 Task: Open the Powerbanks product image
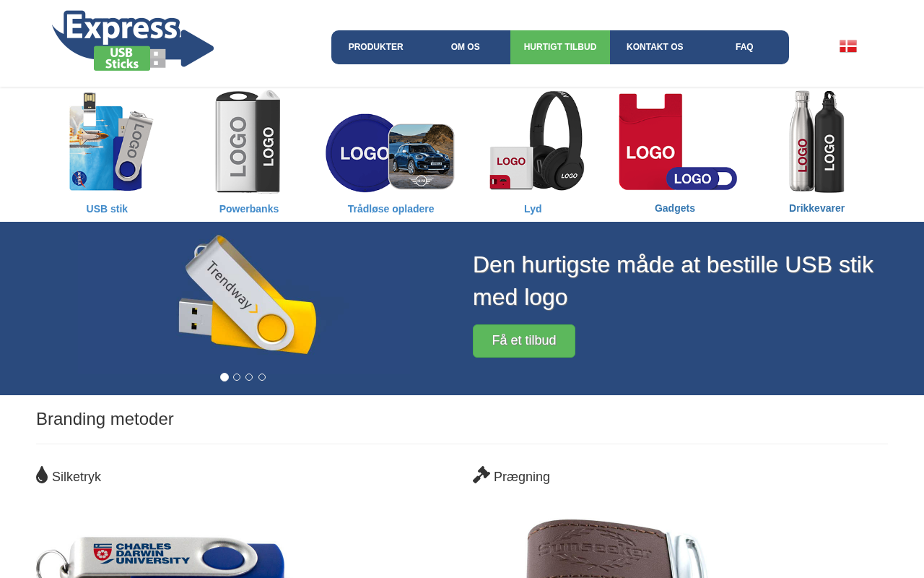click(249, 142)
